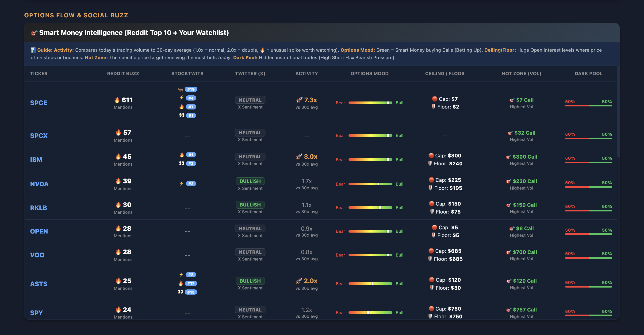Click the REDDIT BUZZ column header
Screen dimensions: 644x335
click(123, 74)
